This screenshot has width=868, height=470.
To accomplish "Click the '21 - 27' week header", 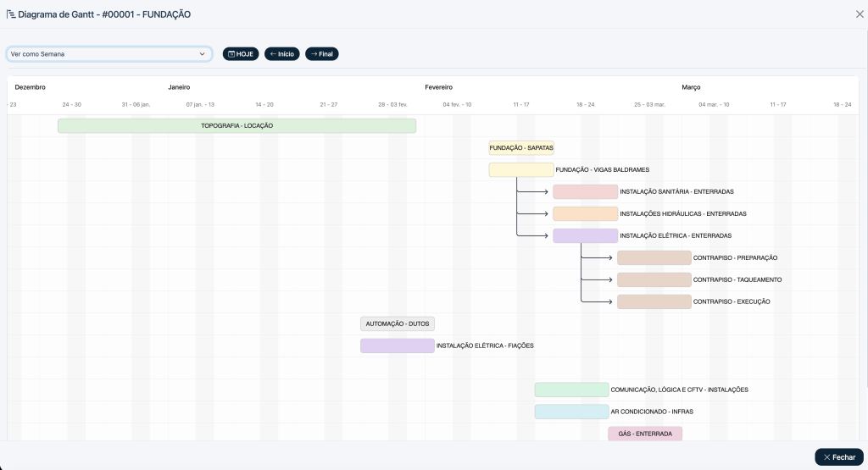I will click(328, 104).
